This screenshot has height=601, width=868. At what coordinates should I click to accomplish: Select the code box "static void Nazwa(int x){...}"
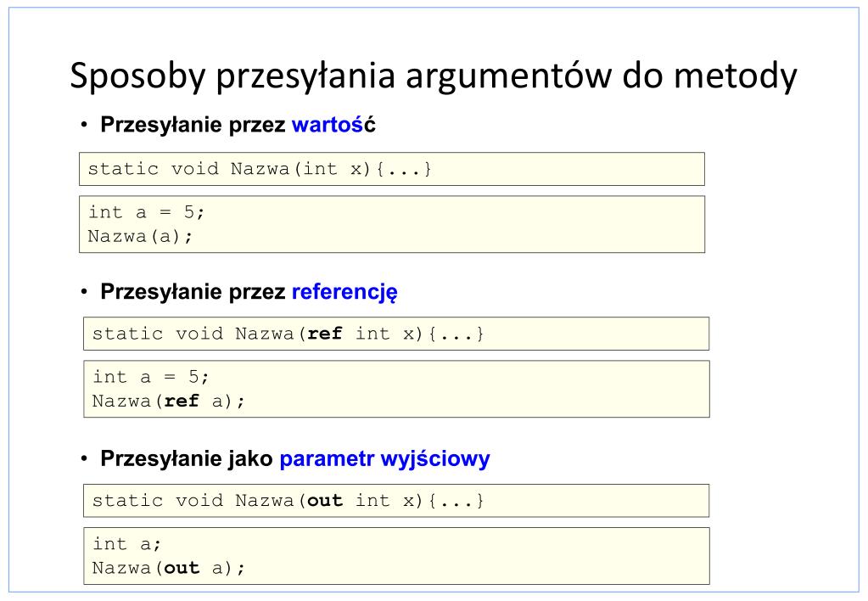[392, 169]
